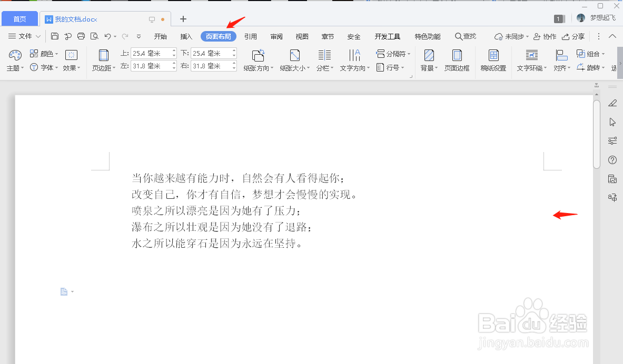Increase the top margin with the stepper
The width and height of the screenshot is (623, 364).
[x=174, y=51]
